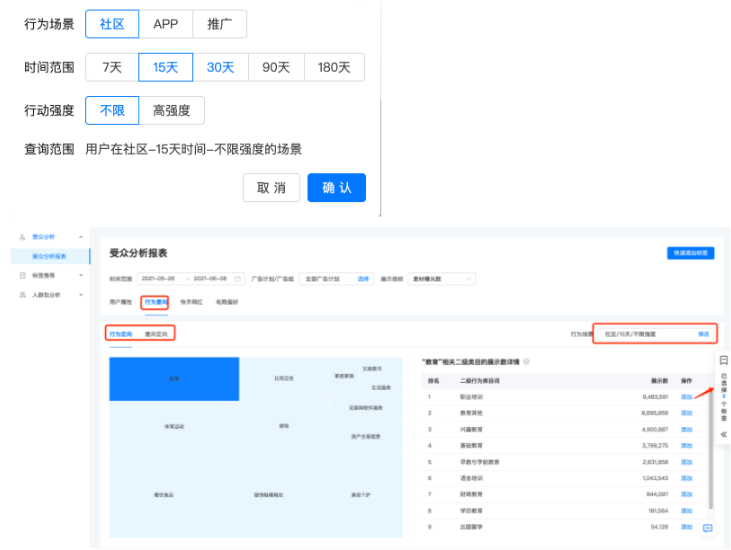Click 添加 for the 兴趣教育 row
The height and width of the screenshot is (550, 731).
686,430
